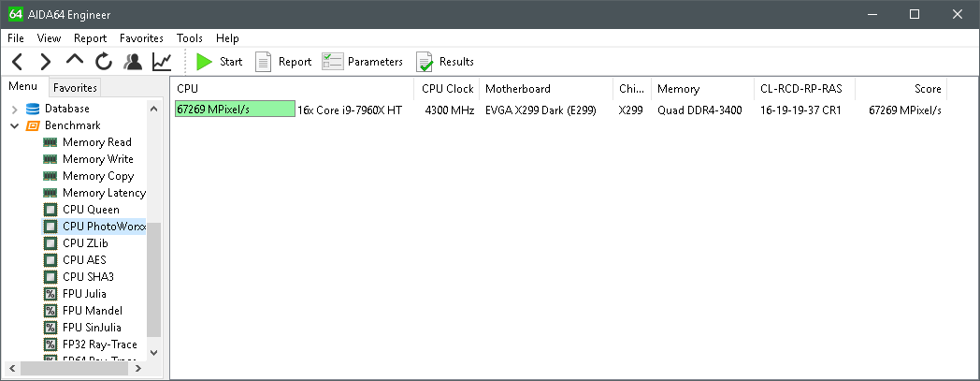Image resolution: width=980 pixels, height=381 pixels.
Task: Open the File menu
Action: [16, 38]
